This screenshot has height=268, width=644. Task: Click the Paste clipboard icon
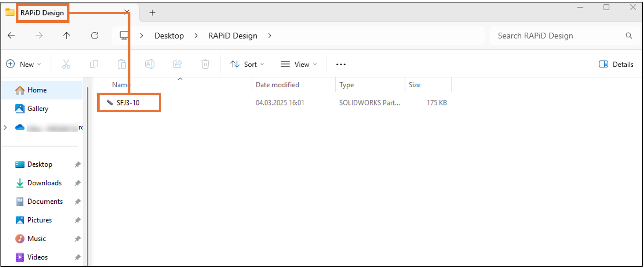(x=122, y=64)
